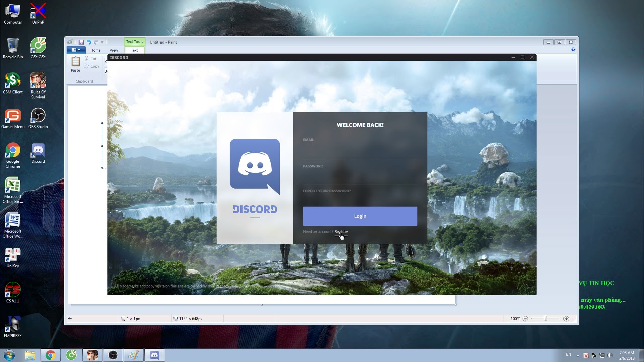
Task: Select the Microsoft Office Excel desktop icon
Action: pyautogui.click(x=13, y=191)
